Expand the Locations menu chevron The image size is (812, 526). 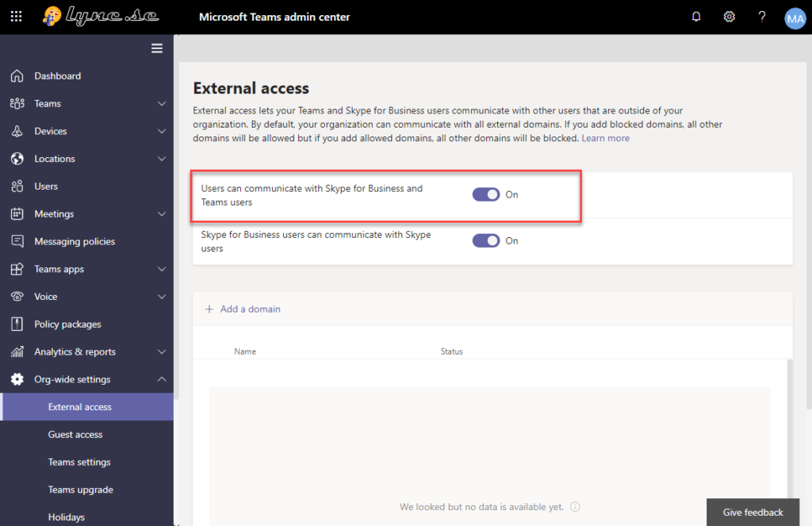162,159
